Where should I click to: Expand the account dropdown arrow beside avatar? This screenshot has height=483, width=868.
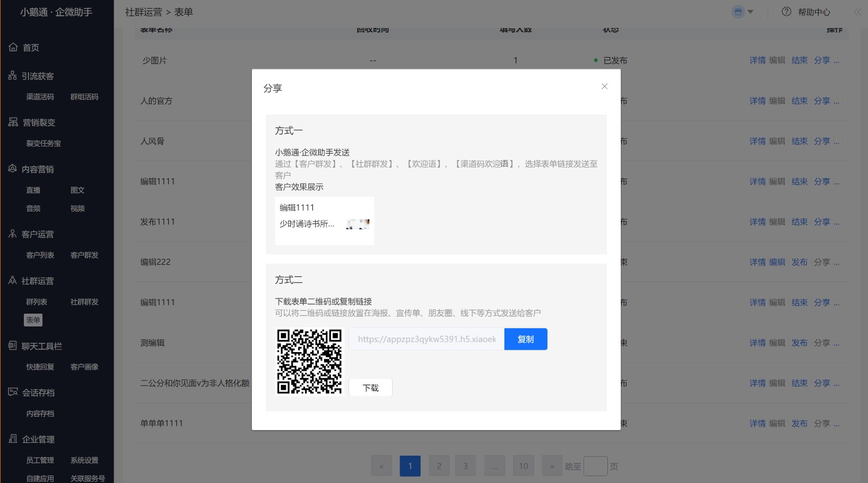(x=750, y=12)
